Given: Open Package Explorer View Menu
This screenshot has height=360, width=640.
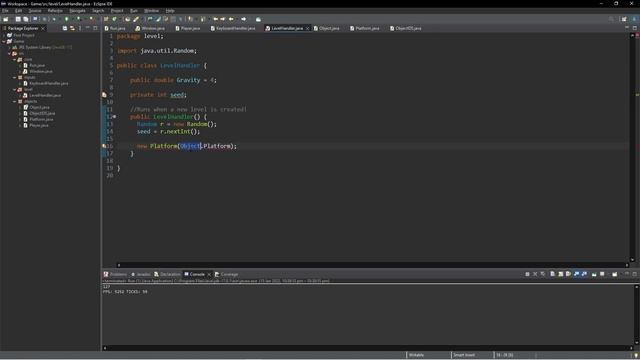Looking at the screenshot, I should tap(80, 28).
